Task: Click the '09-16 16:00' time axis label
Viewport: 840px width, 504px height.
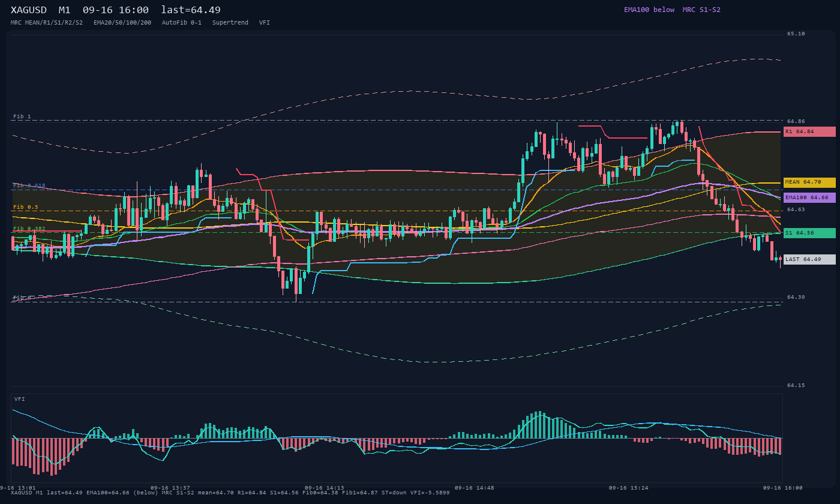Action: (x=783, y=488)
